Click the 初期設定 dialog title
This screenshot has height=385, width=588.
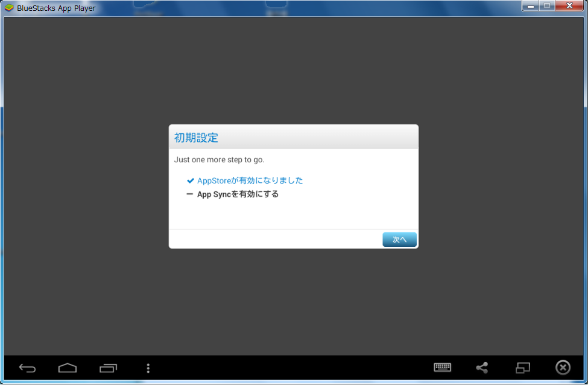196,138
